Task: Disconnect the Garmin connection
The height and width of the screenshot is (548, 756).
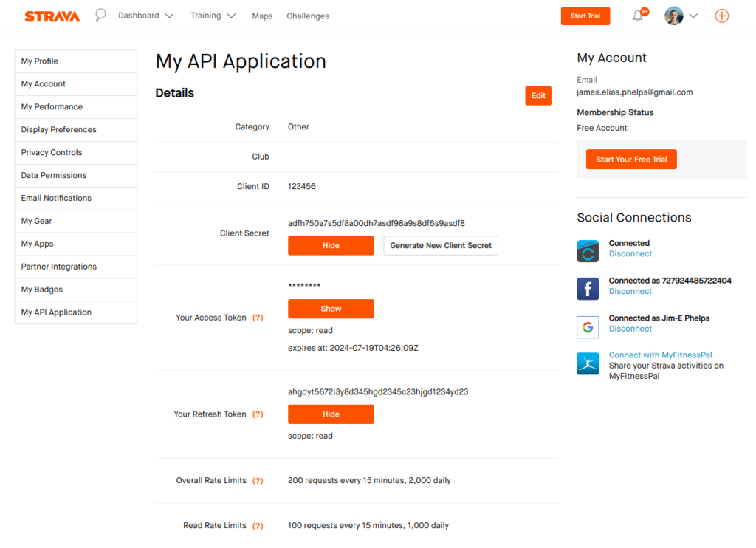Action: click(x=630, y=254)
